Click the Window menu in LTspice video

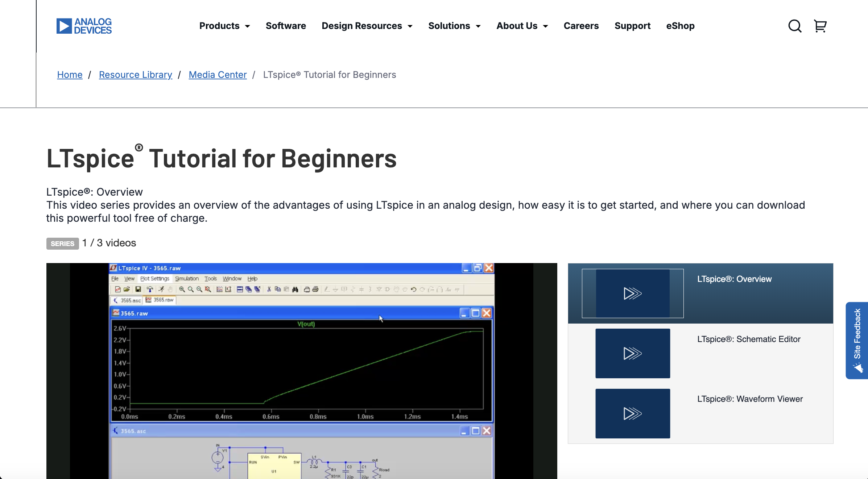click(x=232, y=279)
